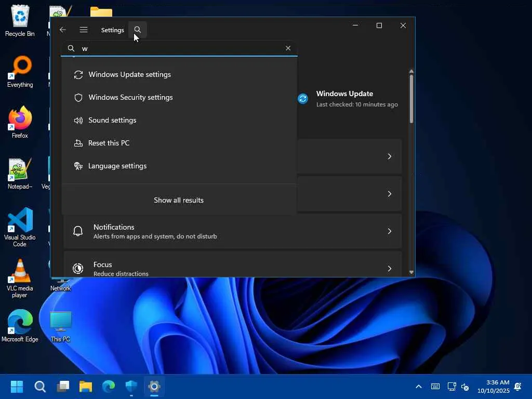Click the Settings vertical scrollbar thumb

pos(411,99)
